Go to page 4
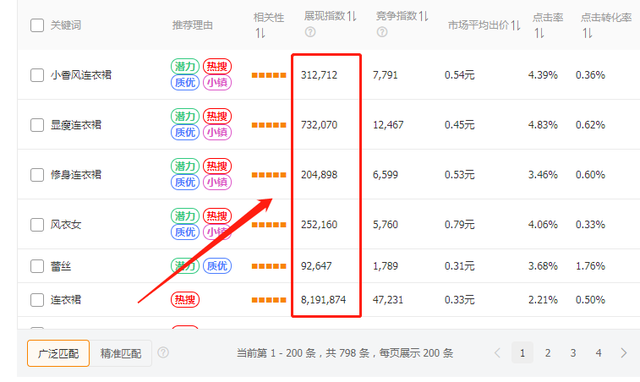 598,353
